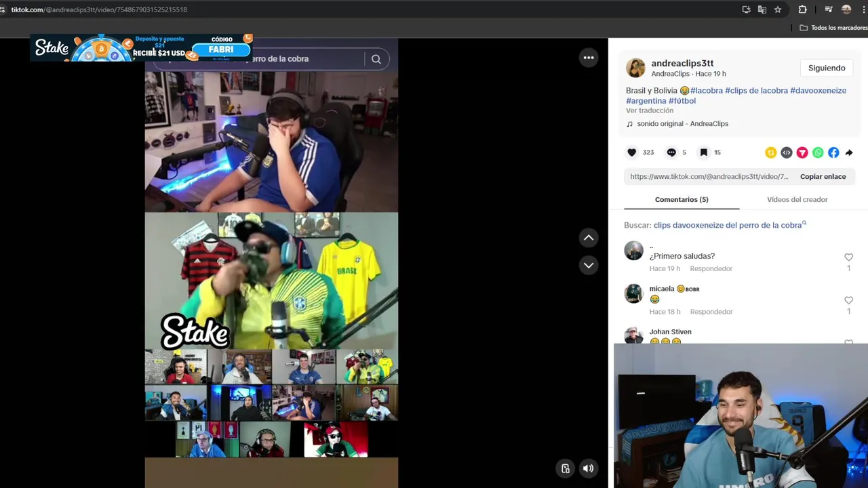868x488 pixels.
Task: Open comments via the speech bubble icon
Action: [671, 152]
